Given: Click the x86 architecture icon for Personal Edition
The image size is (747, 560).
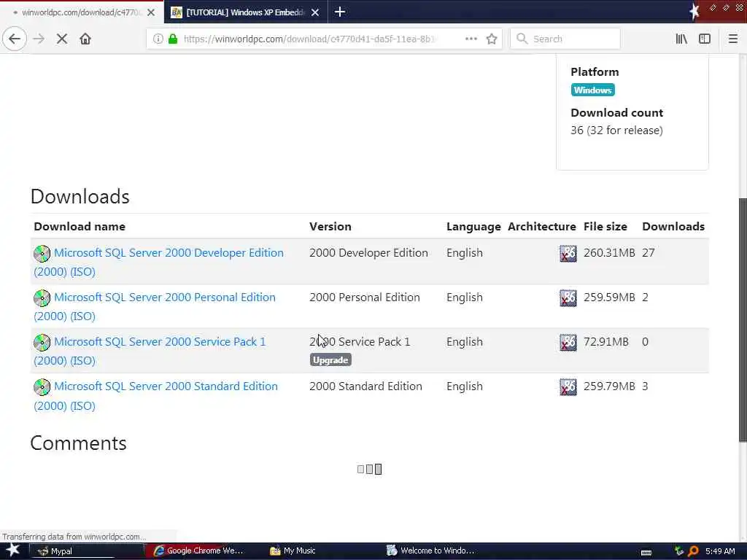Looking at the screenshot, I should click(x=568, y=298).
